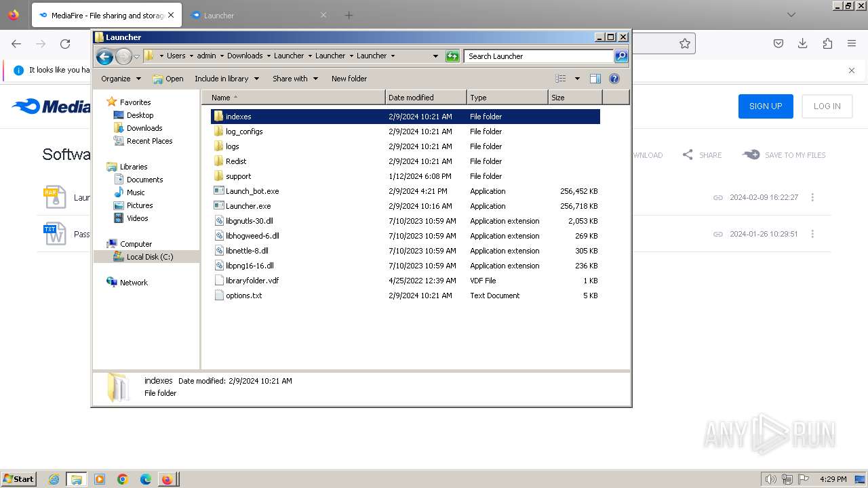Select Network in the navigation pane
The height and width of the screenshot is (488, 868).
coord(134,283)
